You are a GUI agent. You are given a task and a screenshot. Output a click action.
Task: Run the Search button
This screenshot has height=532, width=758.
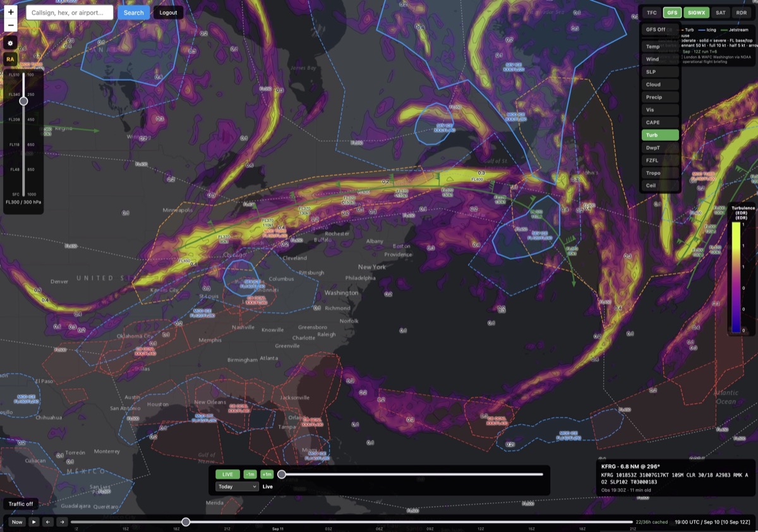(x=133, y=13)
